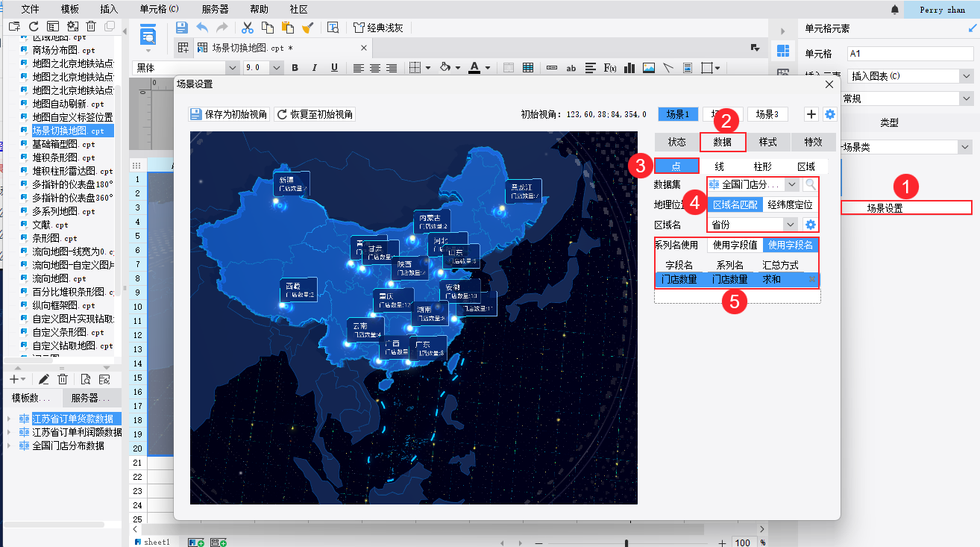Screen dimensions: 980x547
Task: Click the 经典浅灰 theme button
Action: 377,28
